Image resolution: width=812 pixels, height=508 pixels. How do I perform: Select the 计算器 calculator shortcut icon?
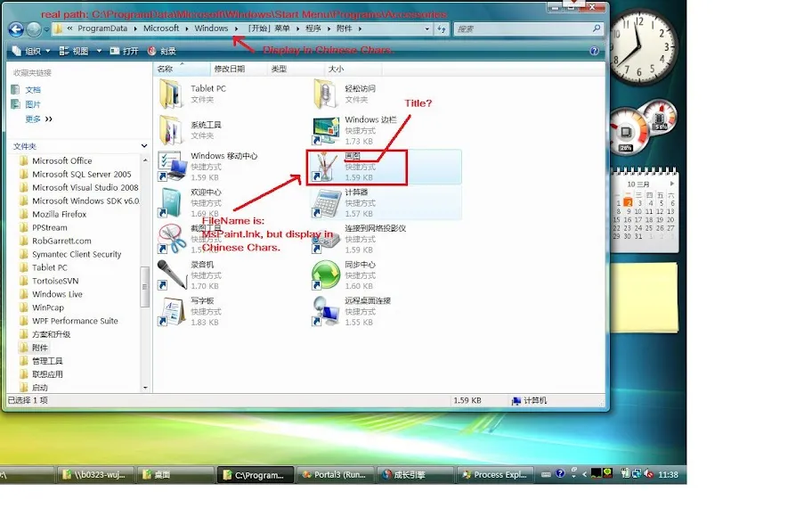[x=326, y=202]
